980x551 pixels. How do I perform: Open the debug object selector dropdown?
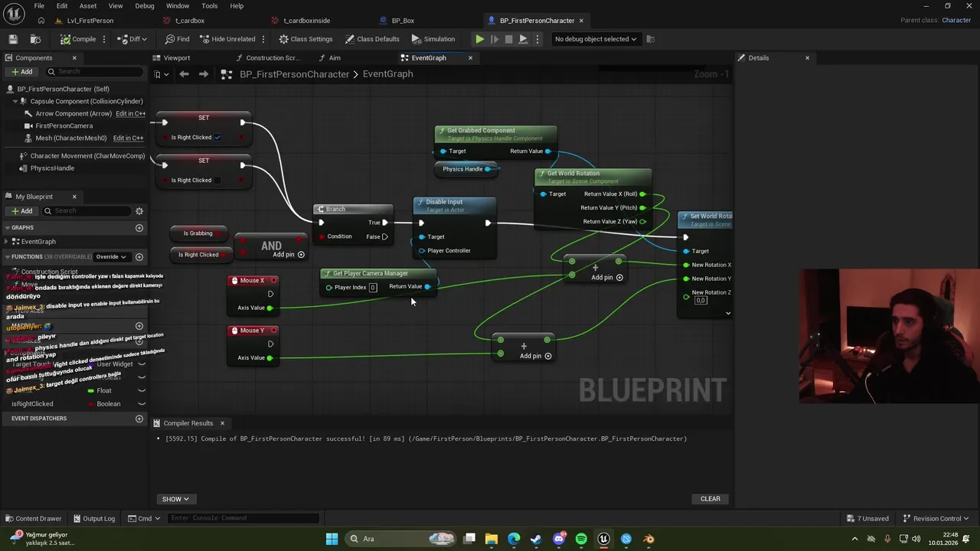tap(596, 39)
